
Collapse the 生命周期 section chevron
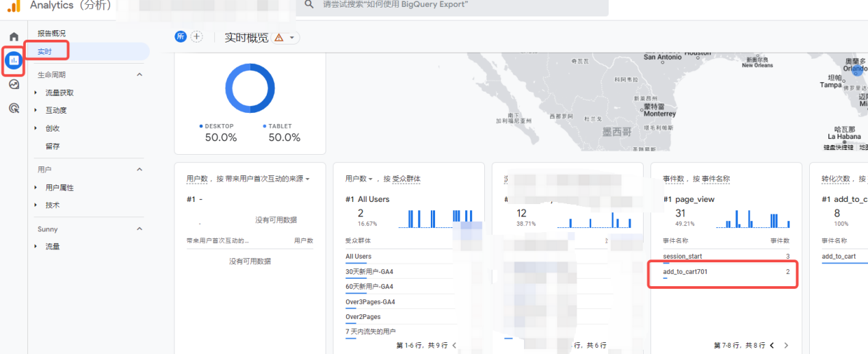click(x=140, y=75)
